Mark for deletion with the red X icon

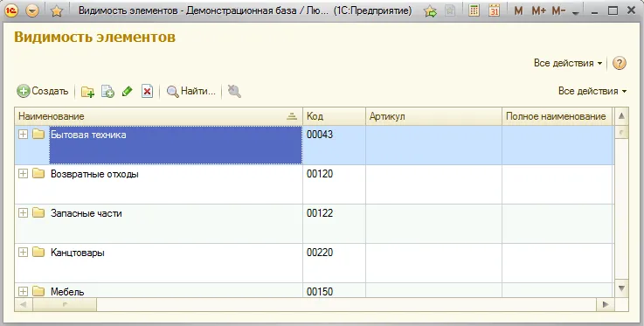click(147, 91)
